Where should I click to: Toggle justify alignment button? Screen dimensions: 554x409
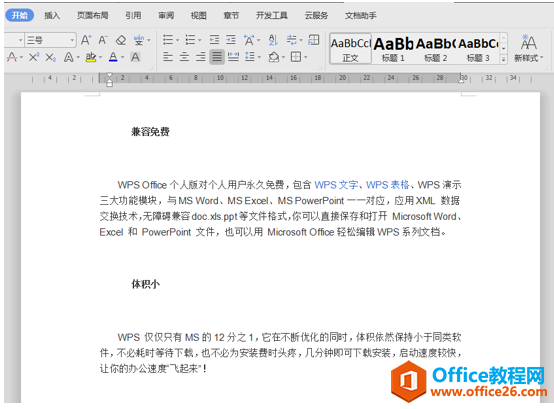[217, 57]
